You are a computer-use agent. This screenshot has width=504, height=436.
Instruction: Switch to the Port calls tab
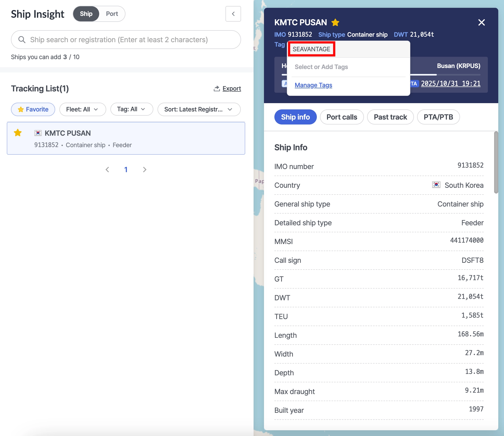(x=342, y=117)
